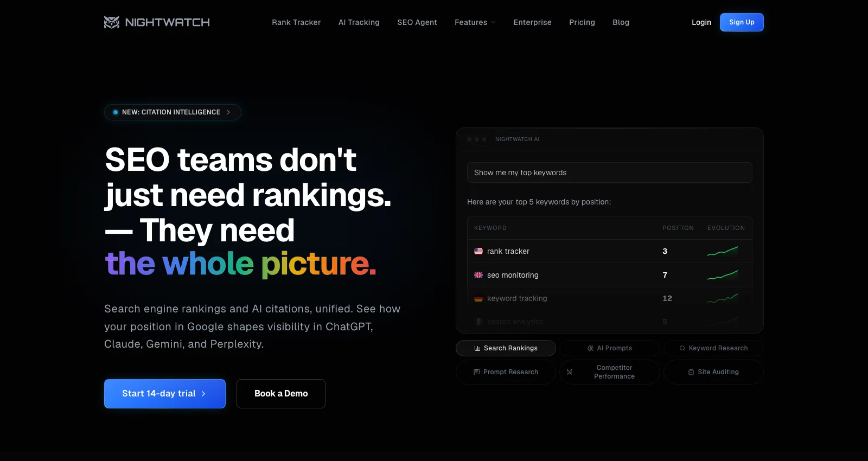The width and height of the screenshot is (868, 461).
Task: Click the Login link
Action: point(701,22)
